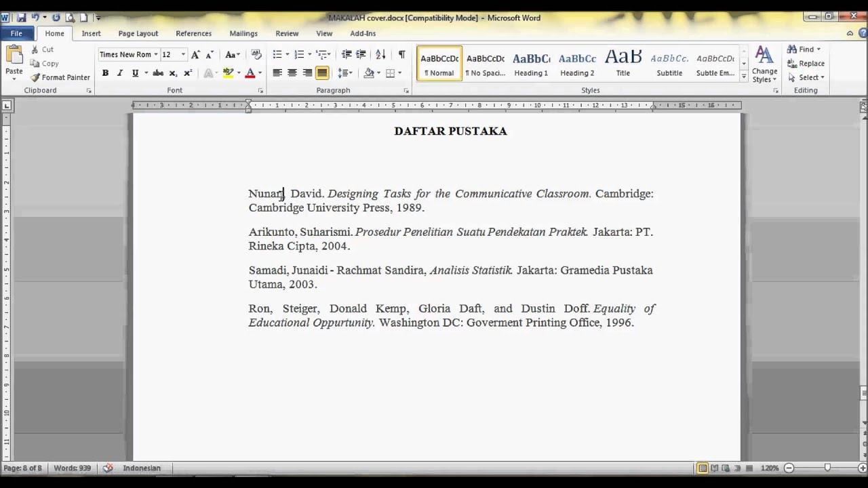The width and height of the screenshot is (868, 488).
Task: Activate the Format Painter
Action: pyautogui.click(x=60, y=78)
